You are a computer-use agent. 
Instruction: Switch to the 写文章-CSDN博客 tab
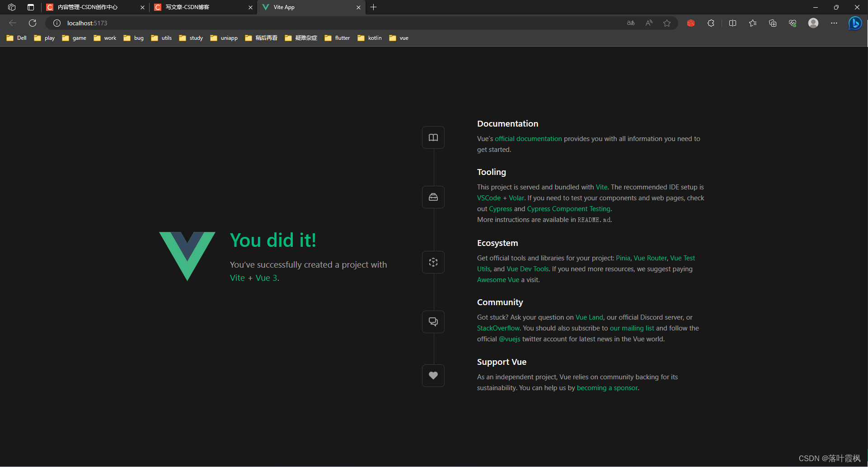coord(203,7)
